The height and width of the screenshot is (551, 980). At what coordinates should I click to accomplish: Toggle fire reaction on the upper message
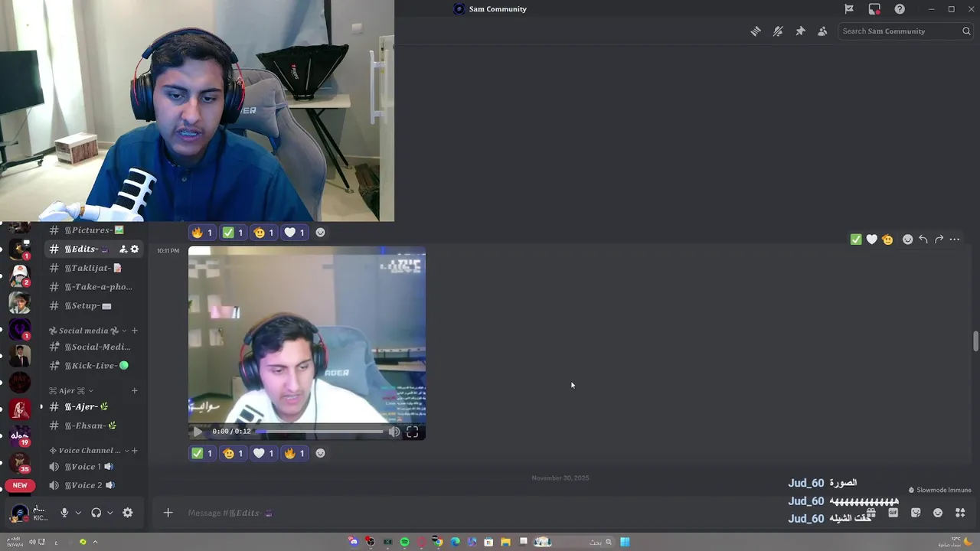pyautogui.click(x=203, y=233)
